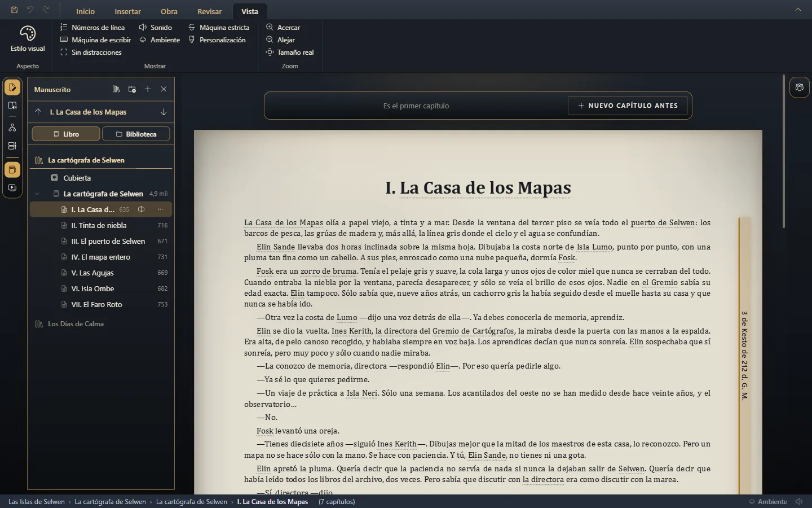This screenshot has height=508, width=812.
Task: Toggle Máquina de escribir mode
Action: (95, 40)
